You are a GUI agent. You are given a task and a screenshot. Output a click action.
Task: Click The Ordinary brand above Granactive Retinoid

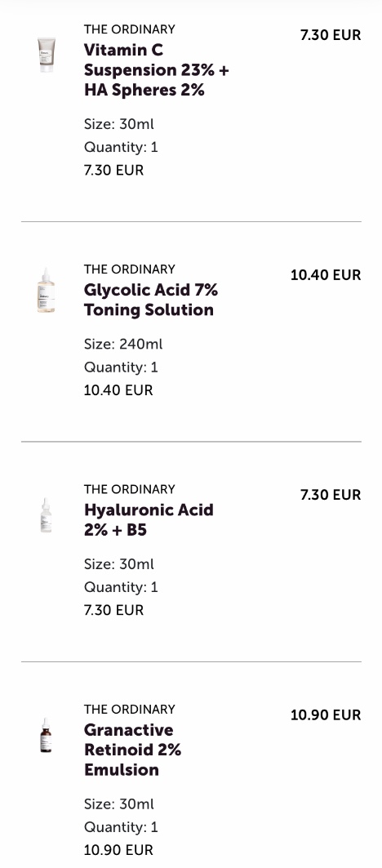[130, 709]
